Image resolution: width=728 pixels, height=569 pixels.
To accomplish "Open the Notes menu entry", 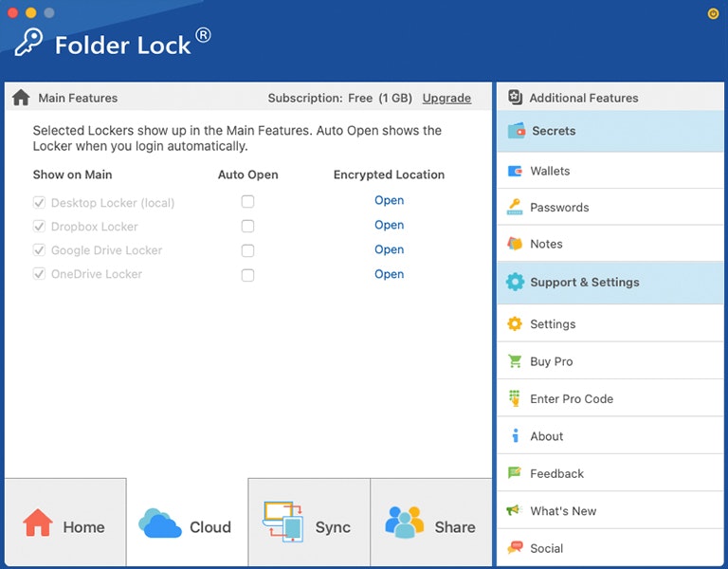I will [x=610, y=244].
